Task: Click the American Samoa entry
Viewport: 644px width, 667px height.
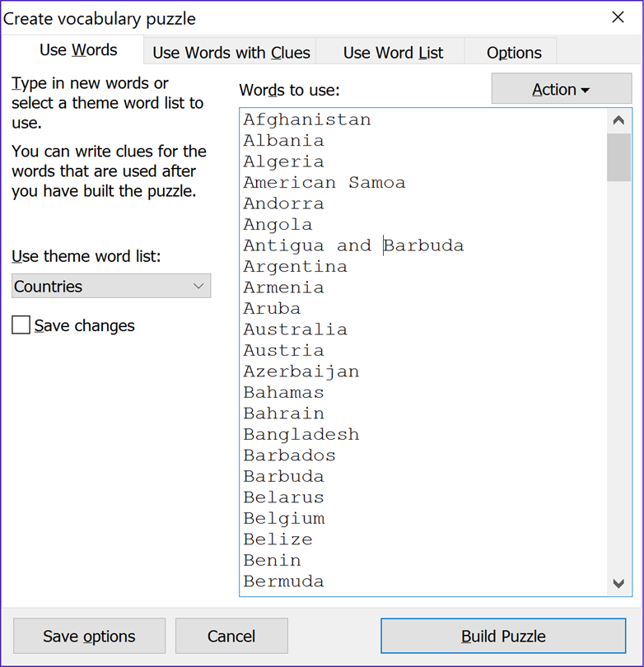Action: [x=324, y=183]
